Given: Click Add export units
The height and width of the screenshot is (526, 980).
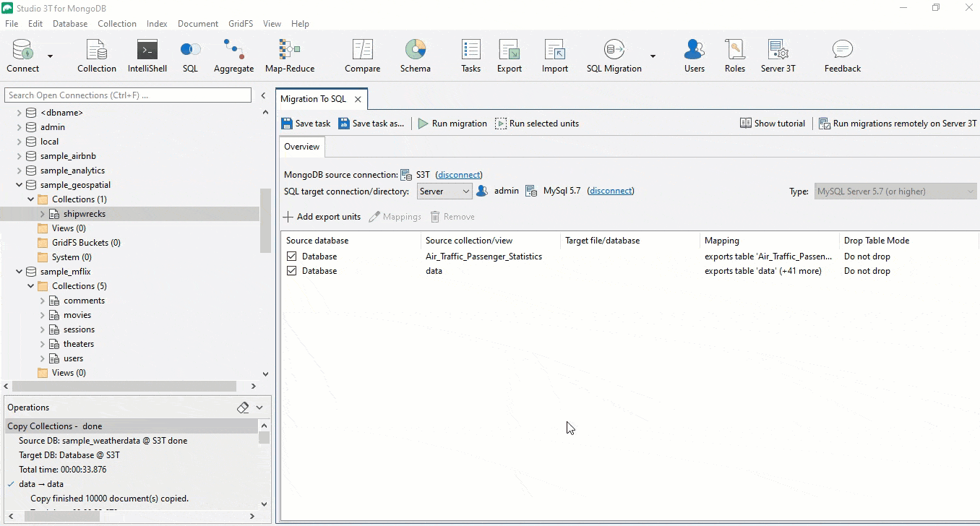Looking at the screenshot, I should pos(322,217).
